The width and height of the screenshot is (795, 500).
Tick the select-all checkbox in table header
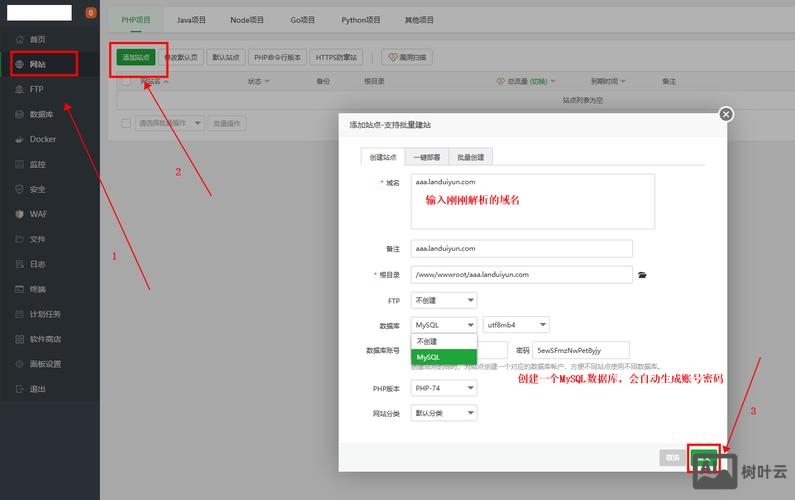(x=126, y=81)
